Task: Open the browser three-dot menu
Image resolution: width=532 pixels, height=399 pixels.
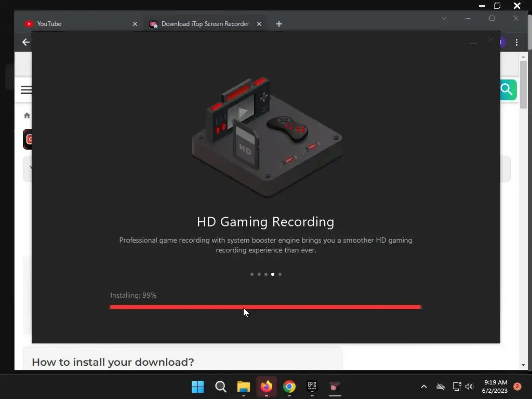Action: click(516, 42)
